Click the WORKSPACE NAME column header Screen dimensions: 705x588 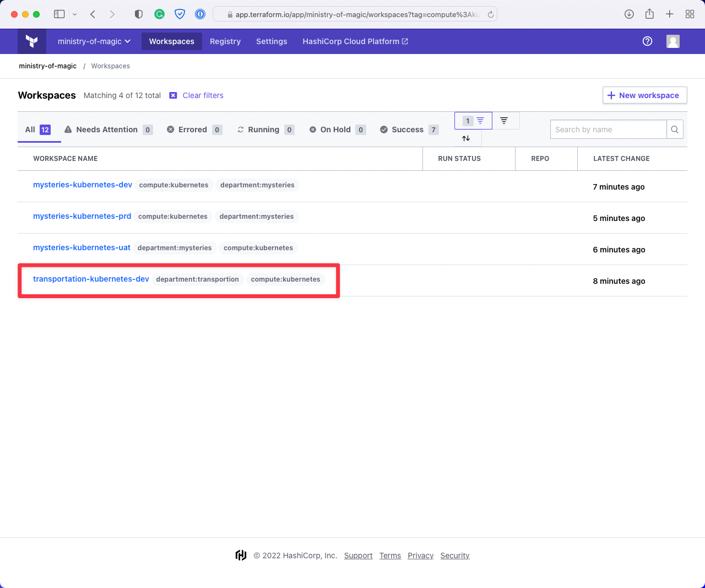click(66, 159)
